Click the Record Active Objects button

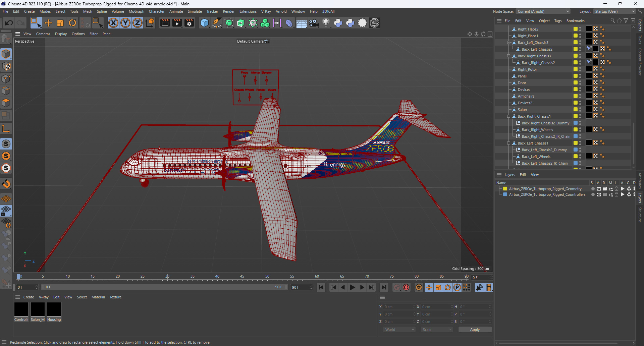click(x=397, y=287)
